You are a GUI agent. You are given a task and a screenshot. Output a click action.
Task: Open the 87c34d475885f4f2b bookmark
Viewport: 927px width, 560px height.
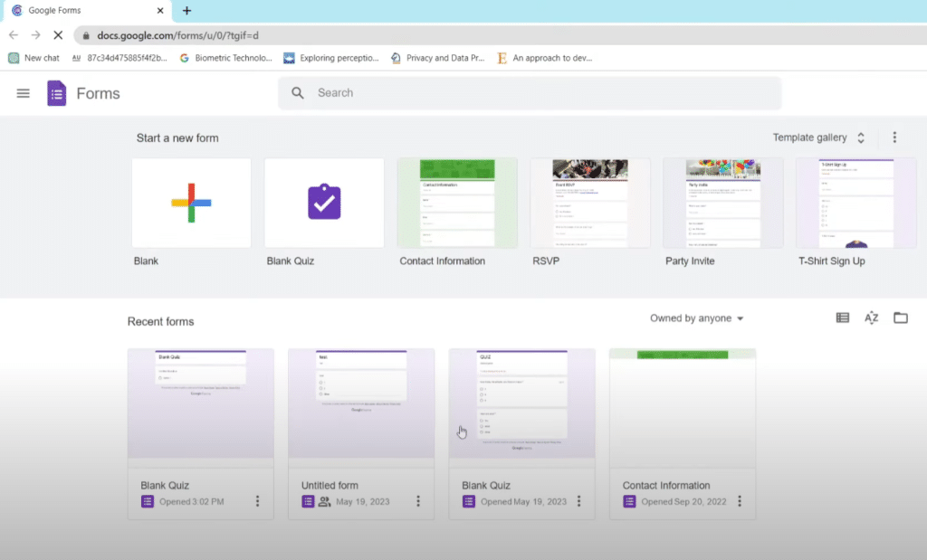click(x=119, y=58)
